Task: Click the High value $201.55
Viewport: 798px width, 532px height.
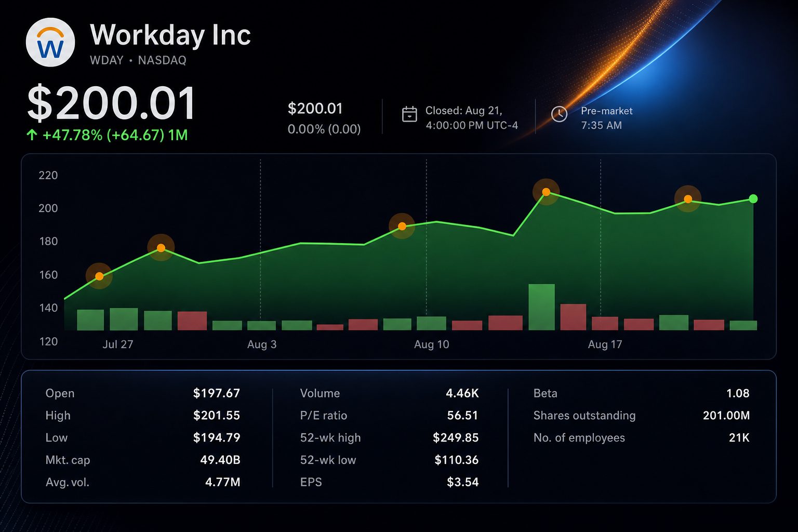Action: [x=217, y=416]
